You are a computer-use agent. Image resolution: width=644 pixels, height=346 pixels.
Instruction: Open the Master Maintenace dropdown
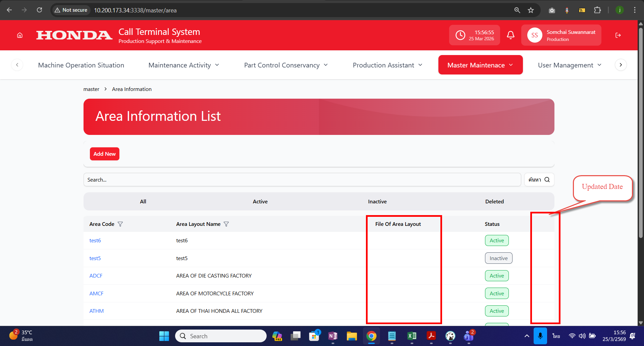point(480,65)
